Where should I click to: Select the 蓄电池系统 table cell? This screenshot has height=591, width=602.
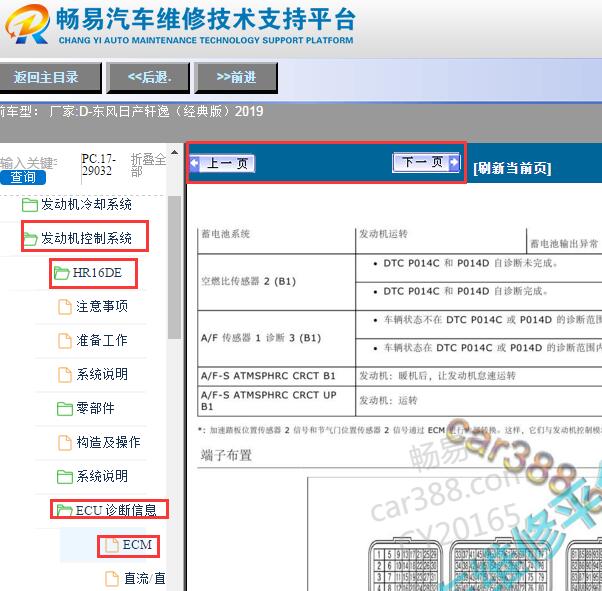[x=276, y=241]
